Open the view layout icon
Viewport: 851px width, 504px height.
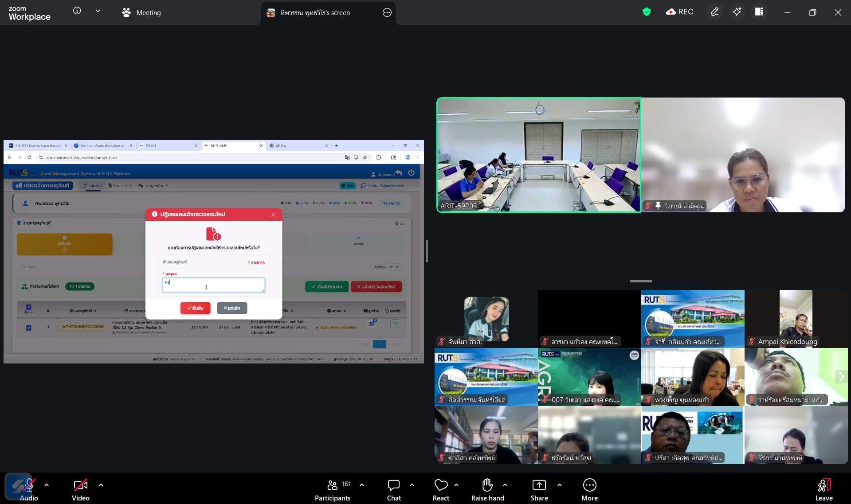pos(759,12)
